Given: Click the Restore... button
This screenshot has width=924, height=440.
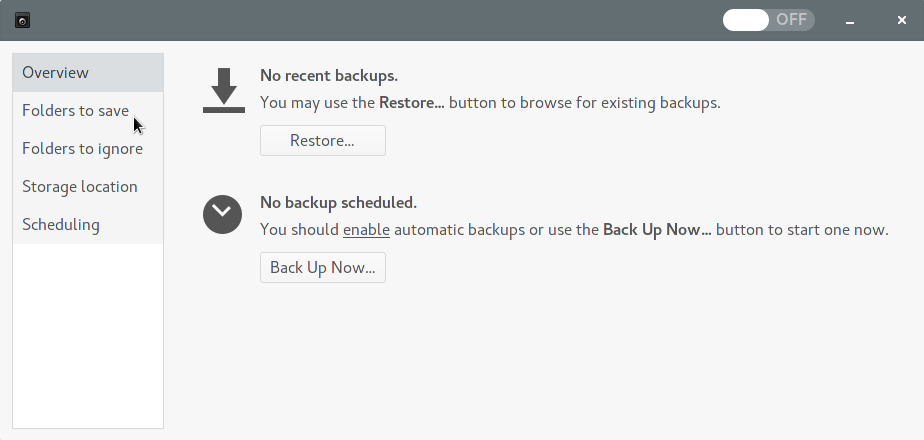Looking at the screenshot, I should pos(323,141).
